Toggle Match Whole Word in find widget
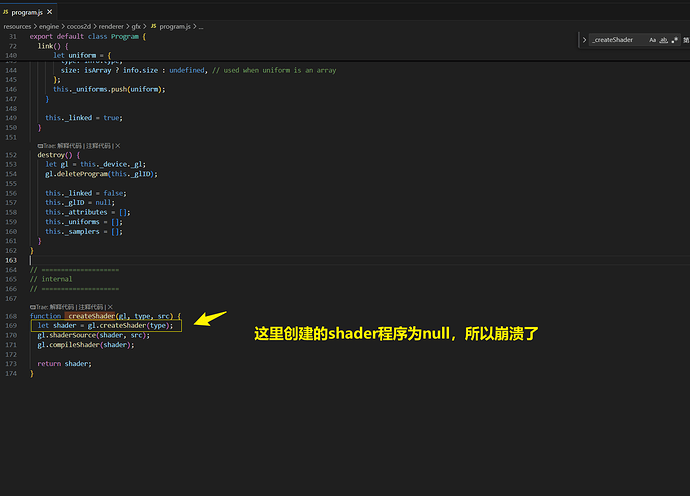 point(665,40)
